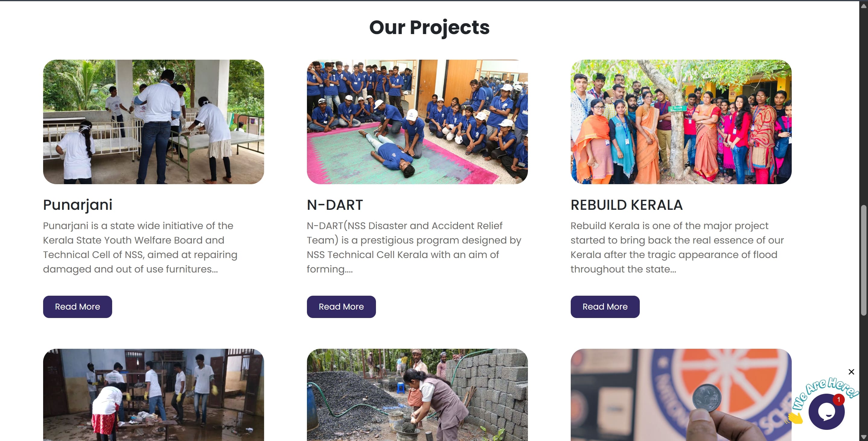The width and height of the screenshot is (868, 441).
Task: Select the Rebuild Kerala group photo
Action: point(681,121)
